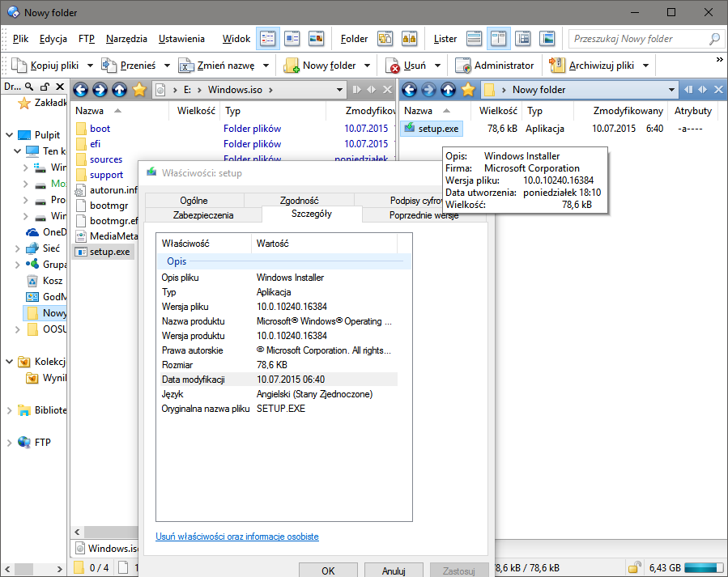Go up one level in the Windows.iso pane
728x577 pixels.
pos(120,90)
